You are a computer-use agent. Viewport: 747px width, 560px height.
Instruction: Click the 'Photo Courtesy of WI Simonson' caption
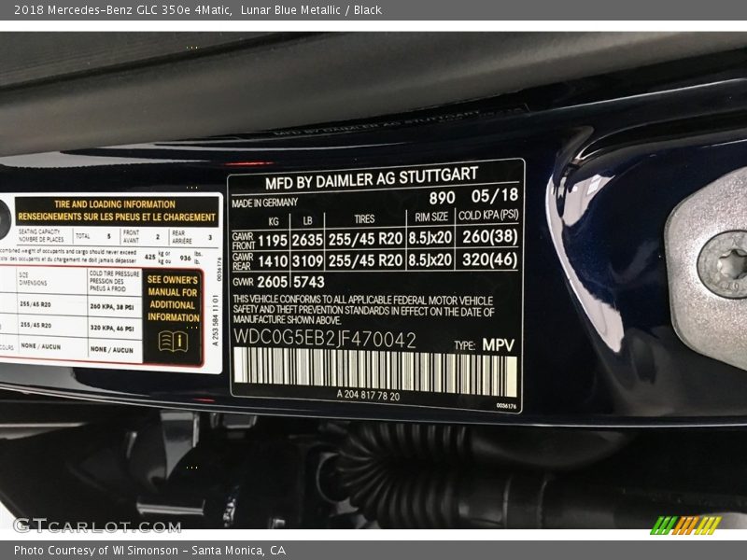pyautogui.click(x=150, y=551)
